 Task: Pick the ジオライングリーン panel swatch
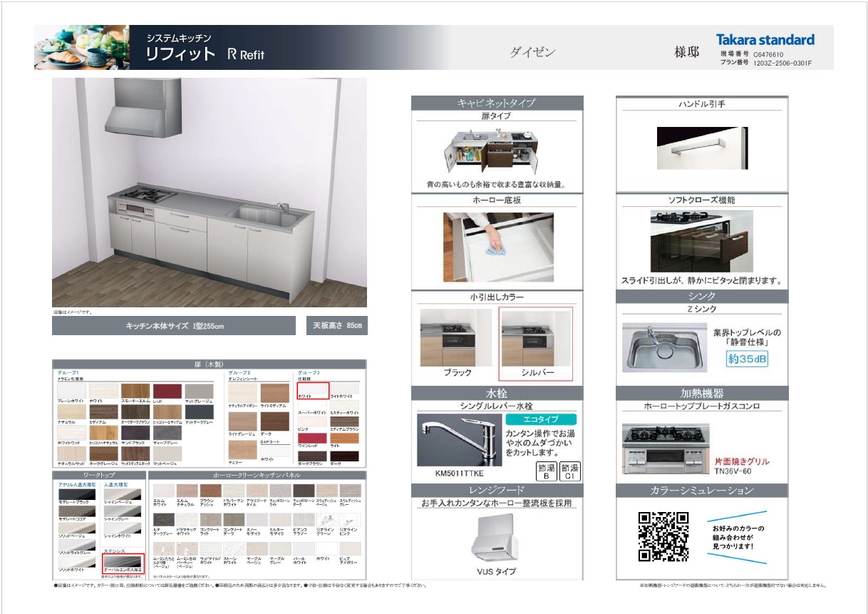point(327,520)
